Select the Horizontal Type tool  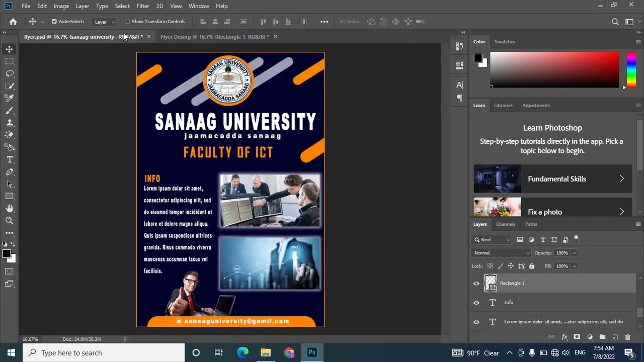pos(10,159)
